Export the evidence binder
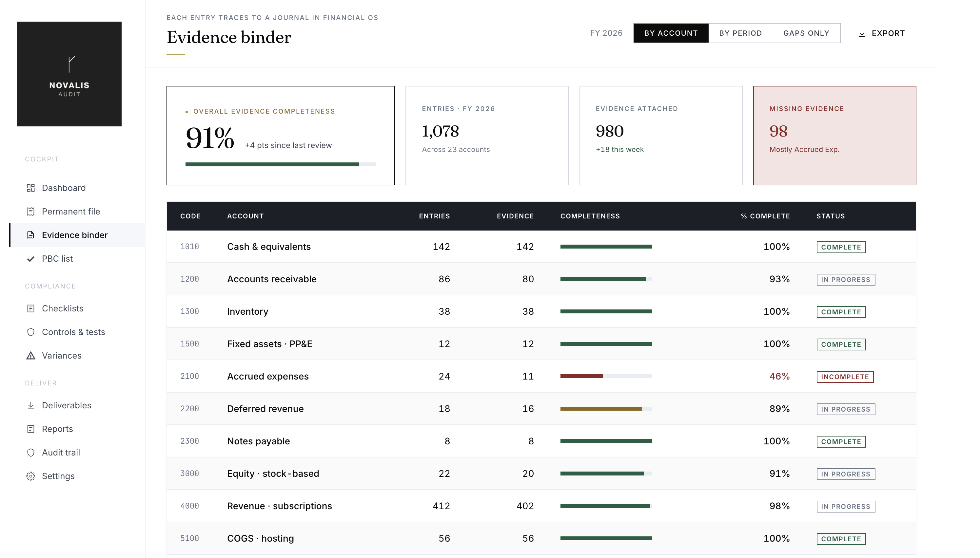Image resolution: width=980 pixels, height=558 pixels. pos(881,33)
